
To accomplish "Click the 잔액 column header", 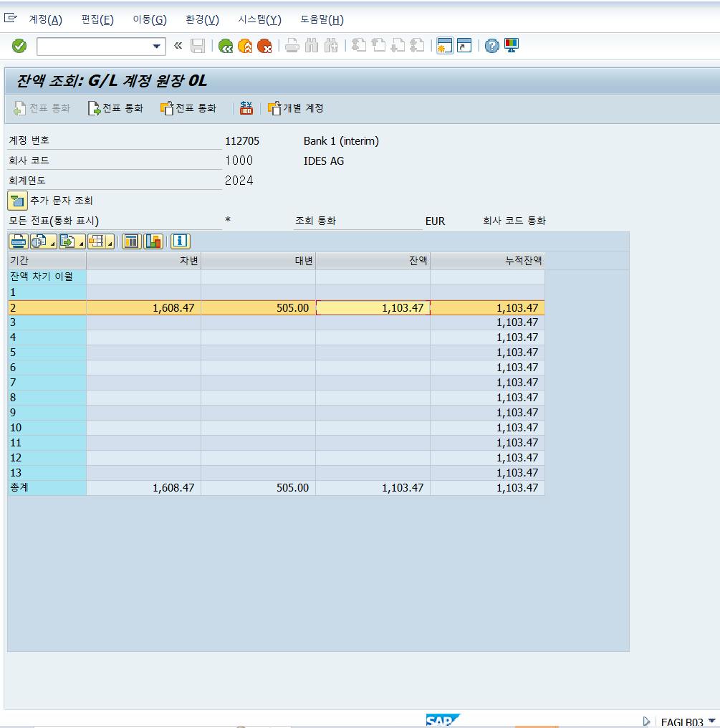I will point(373,261).
